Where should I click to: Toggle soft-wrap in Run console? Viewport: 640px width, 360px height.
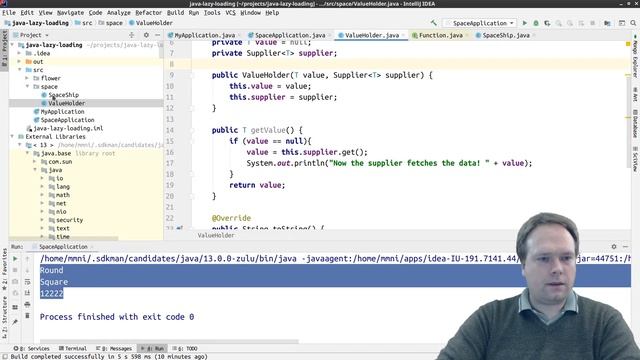pyautogui.click(x=27, y=282)
